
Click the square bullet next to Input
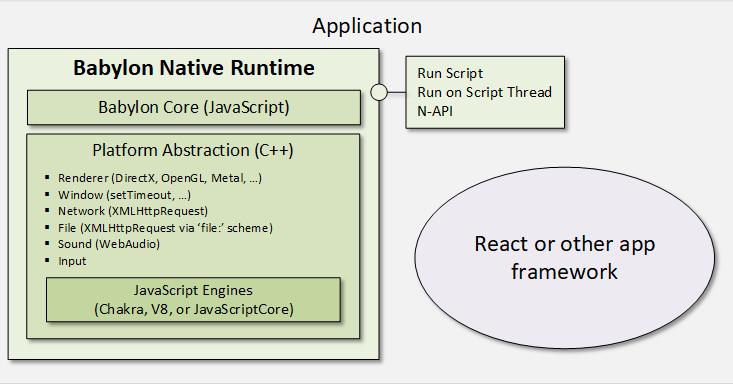pos(47,260)
